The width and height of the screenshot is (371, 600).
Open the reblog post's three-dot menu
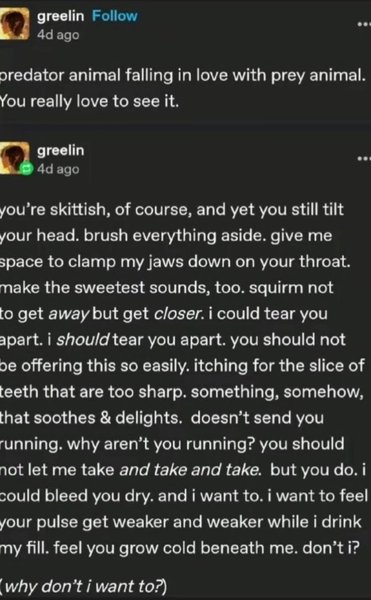pos(364,158)
